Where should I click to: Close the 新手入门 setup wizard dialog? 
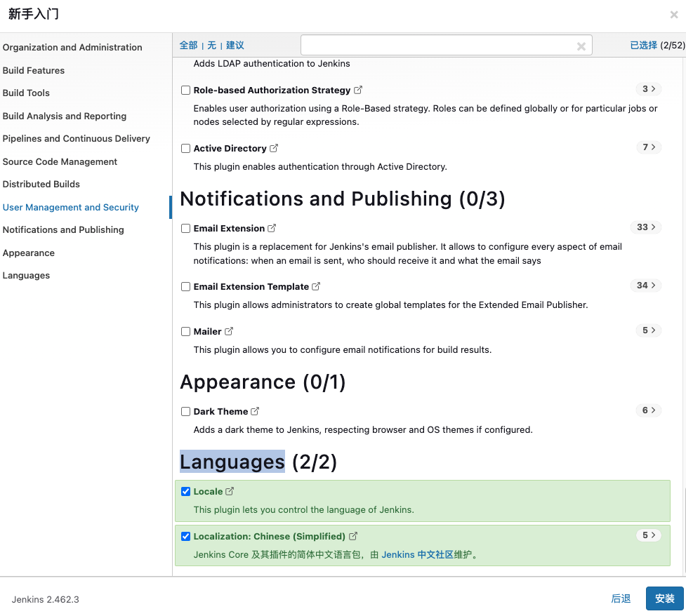(674, 15)
